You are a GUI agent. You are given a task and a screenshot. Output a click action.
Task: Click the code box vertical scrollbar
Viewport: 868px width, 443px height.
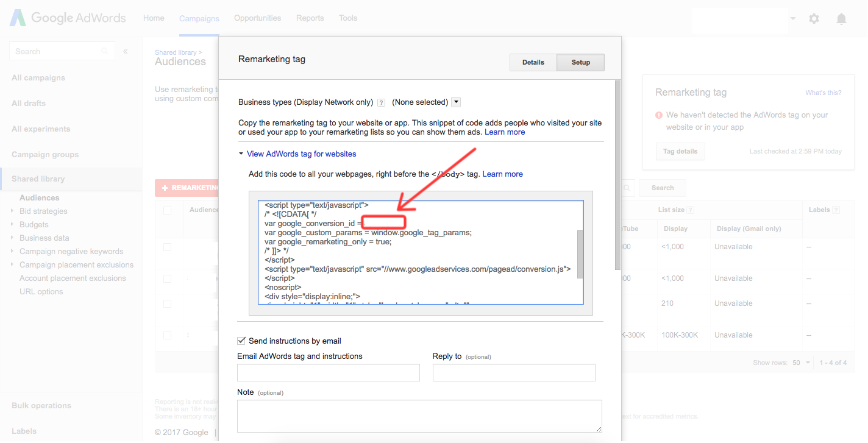[x=580, y=254]
